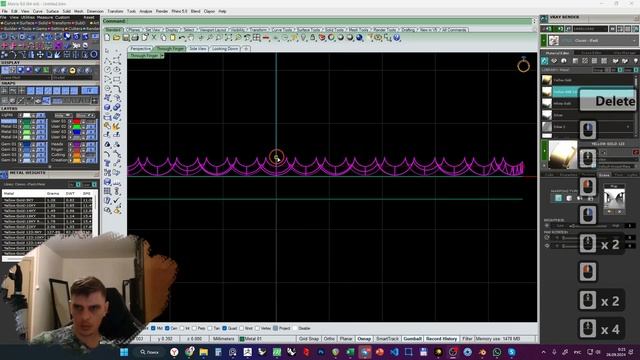The image size is (640, 360).
Task: Click the Copy icon in toolbar
Action: [x=163, y=38]
